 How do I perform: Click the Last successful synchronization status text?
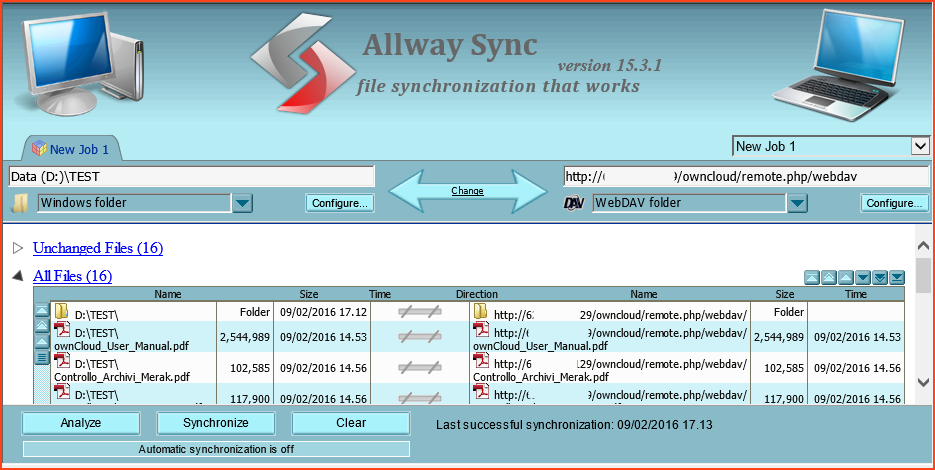coord(574,425)
